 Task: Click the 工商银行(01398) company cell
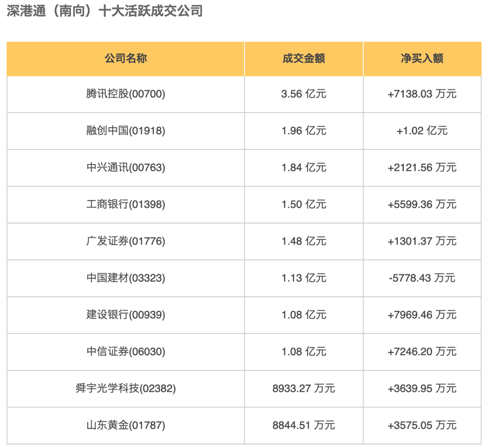125,205
